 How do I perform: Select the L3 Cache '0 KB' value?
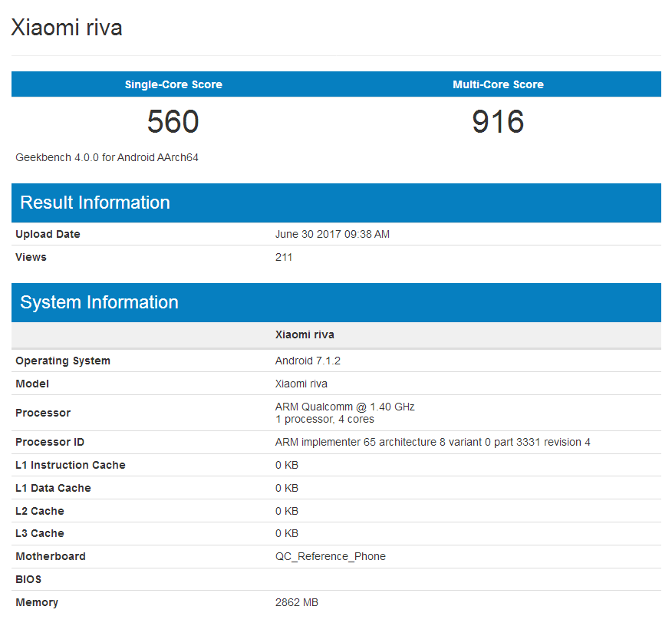pos(287,533)
